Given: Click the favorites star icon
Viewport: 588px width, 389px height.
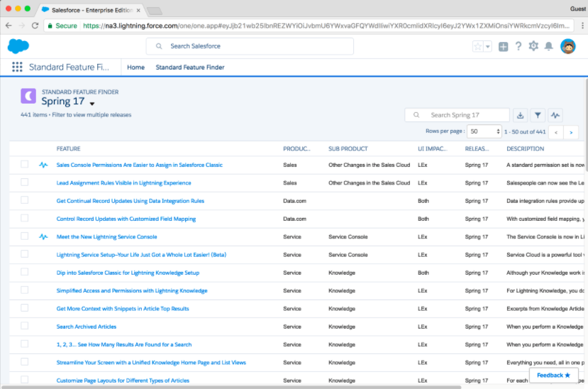Looking at the screenshot, I should (478, 47).
